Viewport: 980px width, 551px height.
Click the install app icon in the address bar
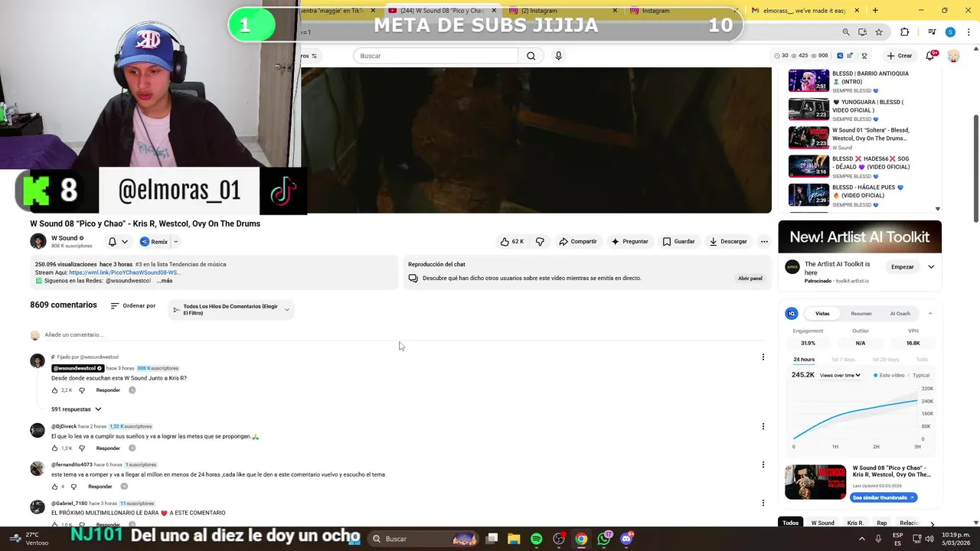point(862,32)
